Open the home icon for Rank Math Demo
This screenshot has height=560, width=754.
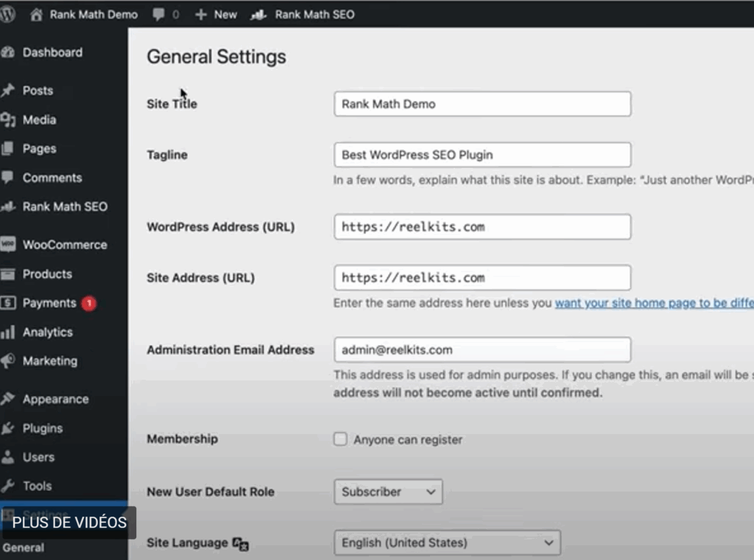pos(36,15)
